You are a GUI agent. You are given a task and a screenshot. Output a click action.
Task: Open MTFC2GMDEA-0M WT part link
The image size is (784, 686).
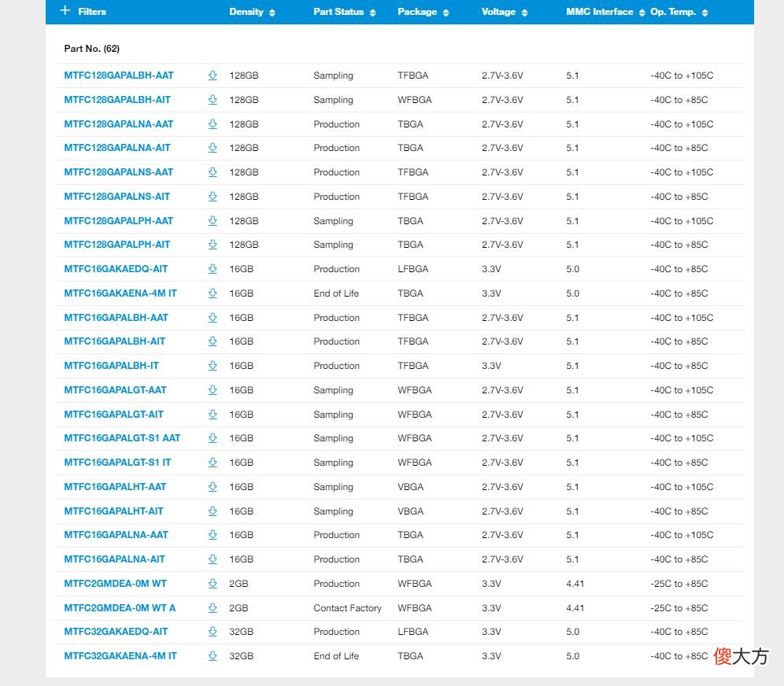click(x=116, y=584)
